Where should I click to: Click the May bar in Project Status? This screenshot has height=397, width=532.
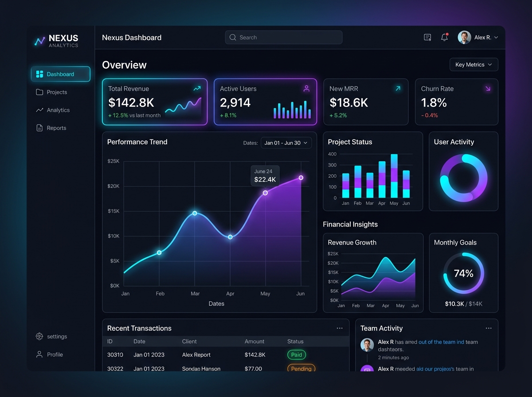coord(394,176)
